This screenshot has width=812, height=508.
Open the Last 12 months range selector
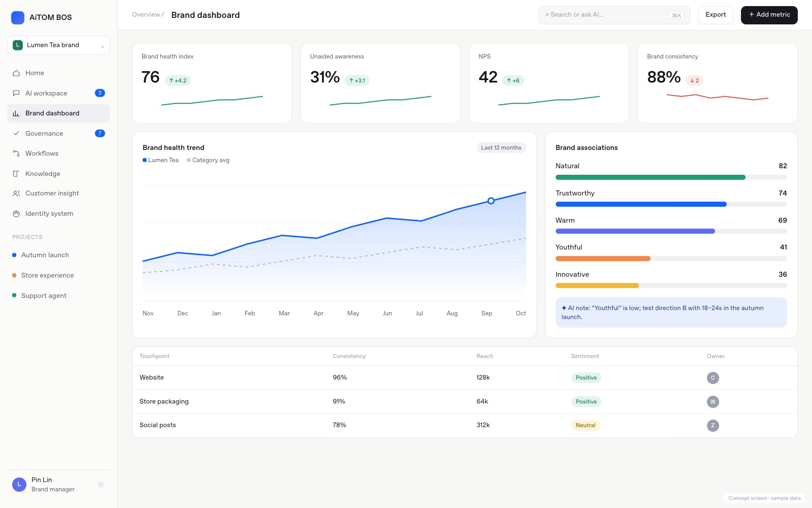pyautogui.click(x=501, y=148)
